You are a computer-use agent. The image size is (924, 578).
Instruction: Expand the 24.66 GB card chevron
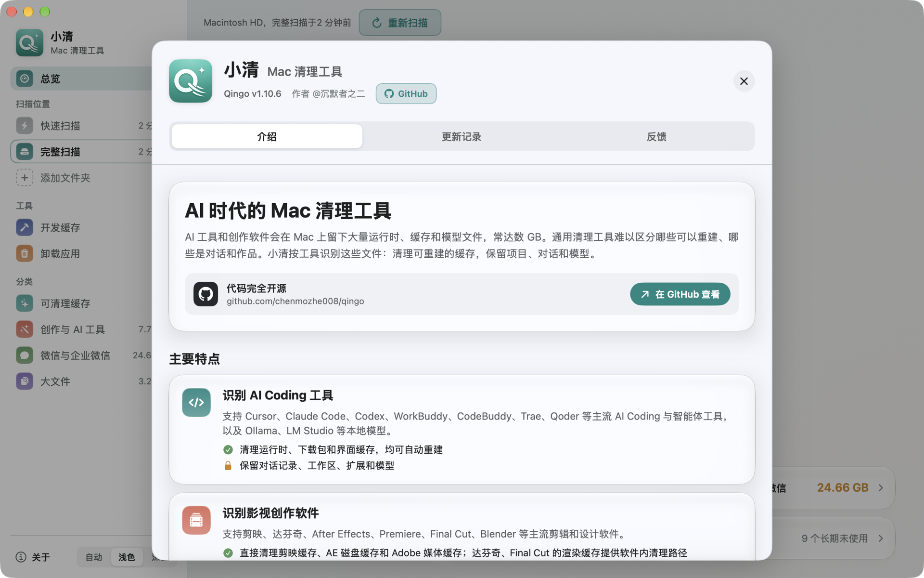881,488
